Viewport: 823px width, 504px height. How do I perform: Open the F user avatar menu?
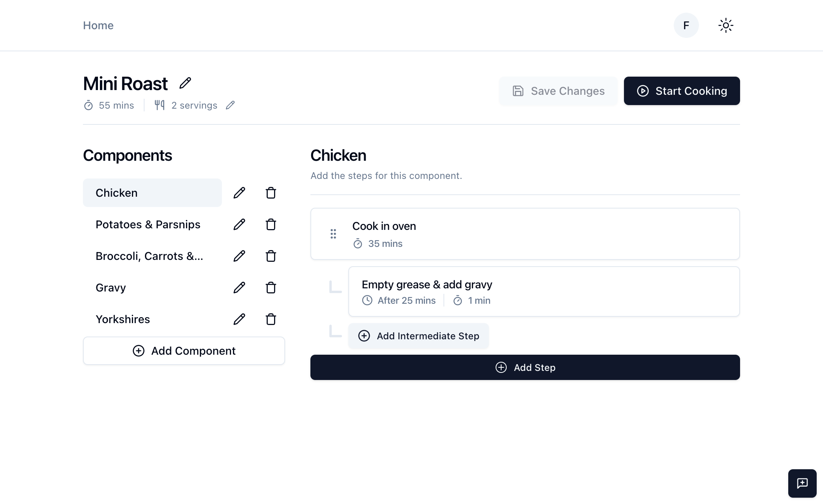(x=686, y=25)
